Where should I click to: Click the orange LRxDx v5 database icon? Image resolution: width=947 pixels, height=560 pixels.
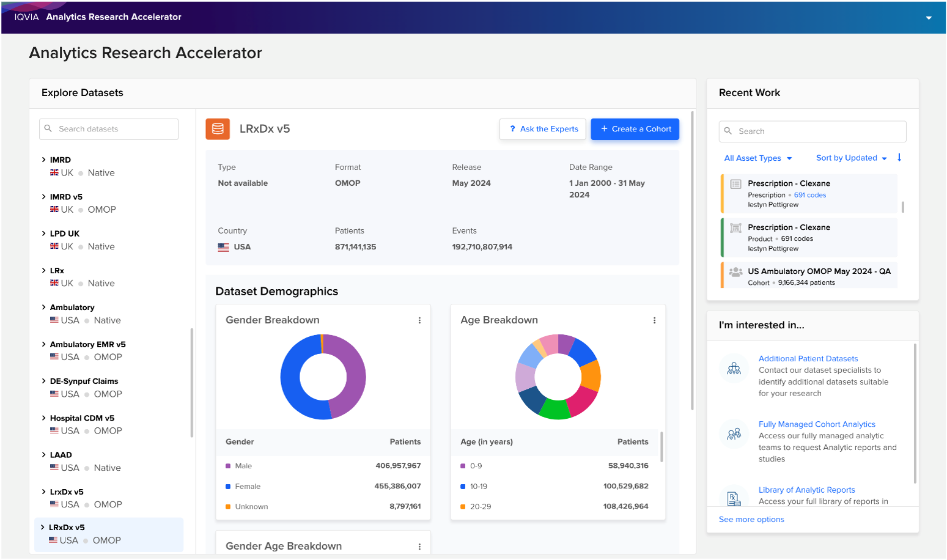(218, 129)
